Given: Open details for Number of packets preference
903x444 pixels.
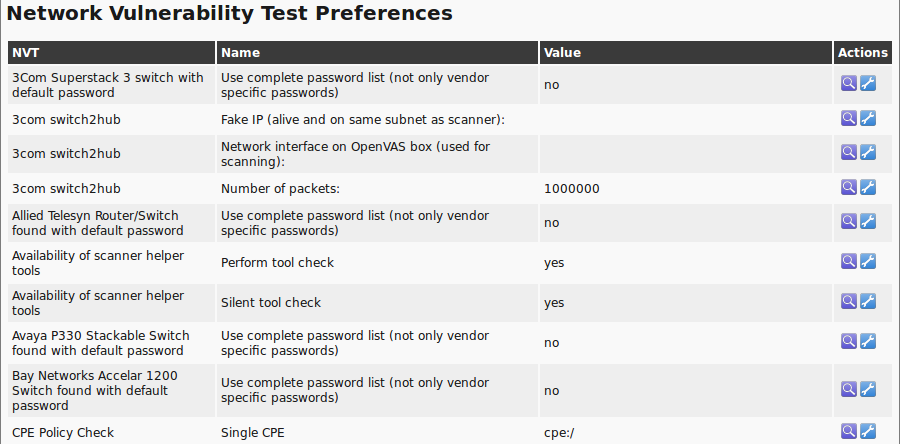Looking at the screenshot, I should [x=848, y=188].
